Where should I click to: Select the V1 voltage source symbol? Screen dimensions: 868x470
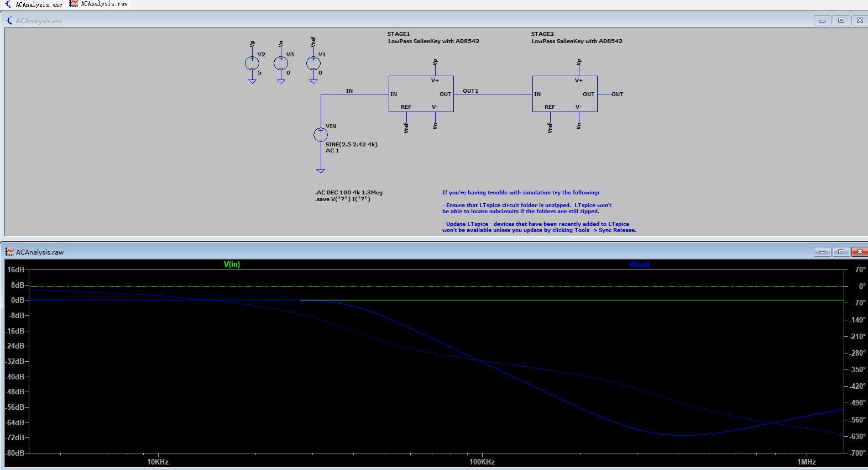click(x=313, y=64)
